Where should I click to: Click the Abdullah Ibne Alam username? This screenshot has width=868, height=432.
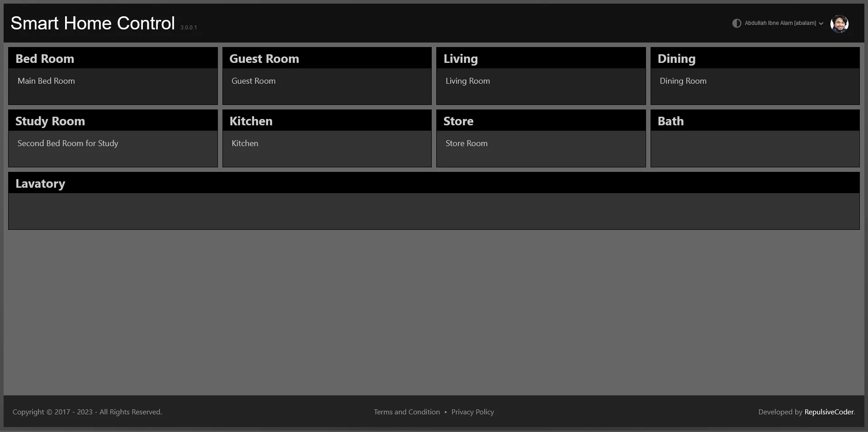tap(780, 23)
